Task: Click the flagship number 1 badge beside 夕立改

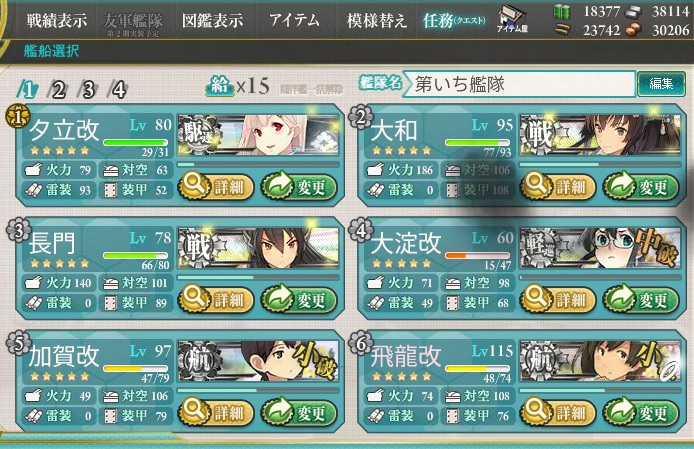Action: (x=18, y=117)
